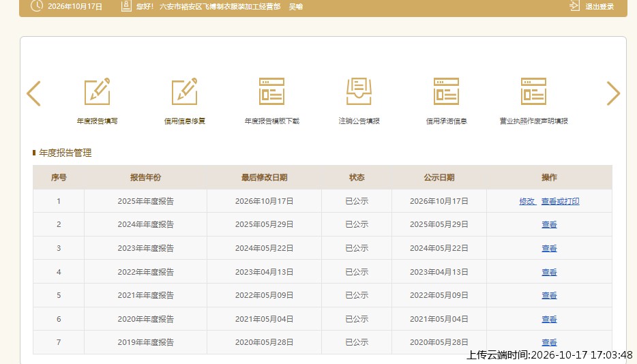This screenshot has width=637, height=364.
Task: Click 查看或打印 for the 2025 report
Action: tap(560, 201)
